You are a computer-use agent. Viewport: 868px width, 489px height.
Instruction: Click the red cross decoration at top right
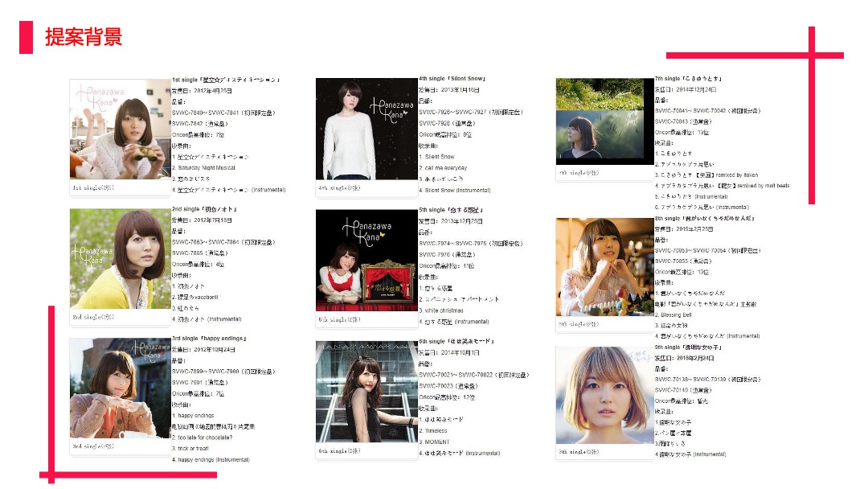[x=811, y=55]
